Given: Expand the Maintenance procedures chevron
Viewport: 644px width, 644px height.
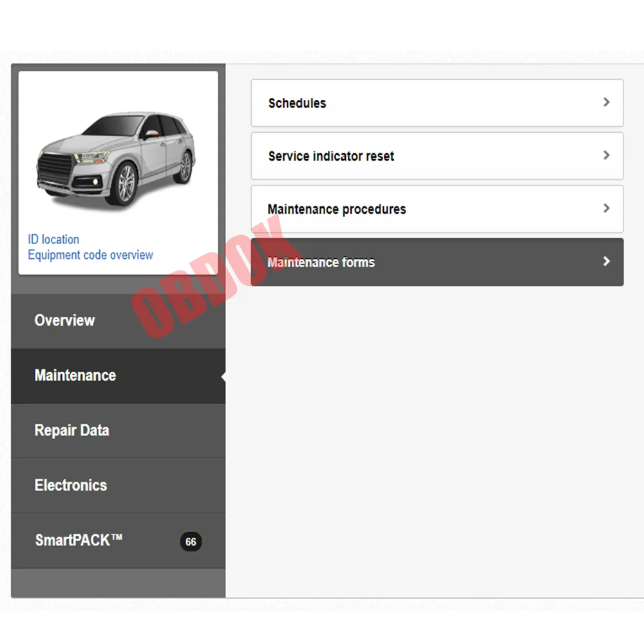Looking at the screenshot, I should tap(606, 208).
